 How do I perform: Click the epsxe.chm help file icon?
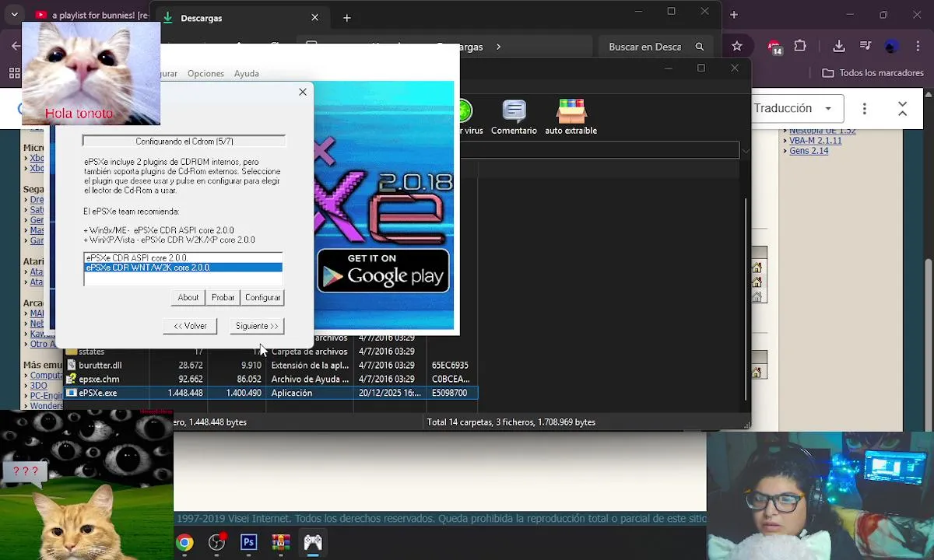pos(72,380)
